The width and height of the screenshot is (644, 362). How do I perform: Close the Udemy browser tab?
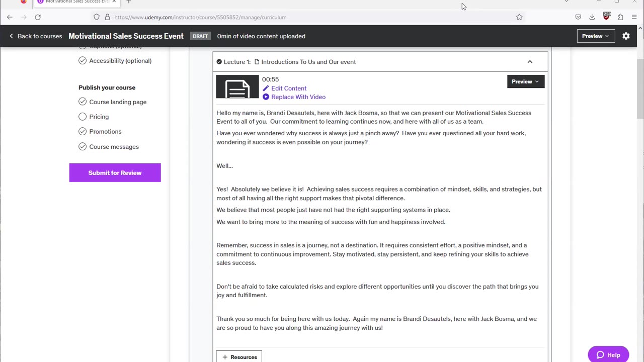coord(114,2)
